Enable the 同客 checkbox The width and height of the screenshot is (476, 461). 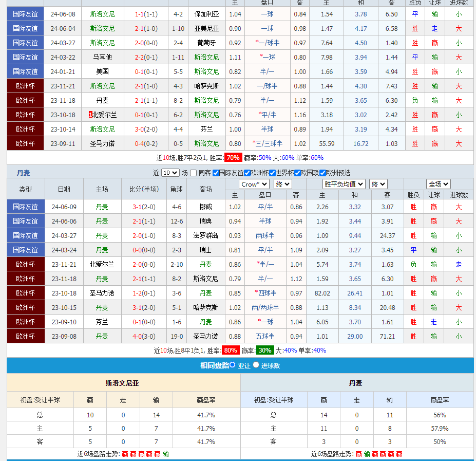click(194, 173)
